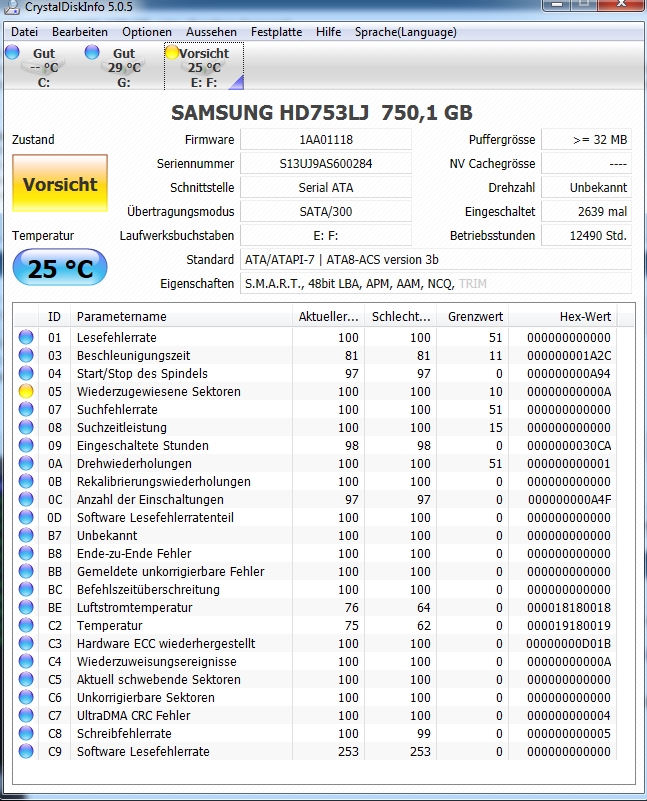
Task: Click the status icon for Wiederzuweisungsereignisse
Action: [x=26, y=661]
